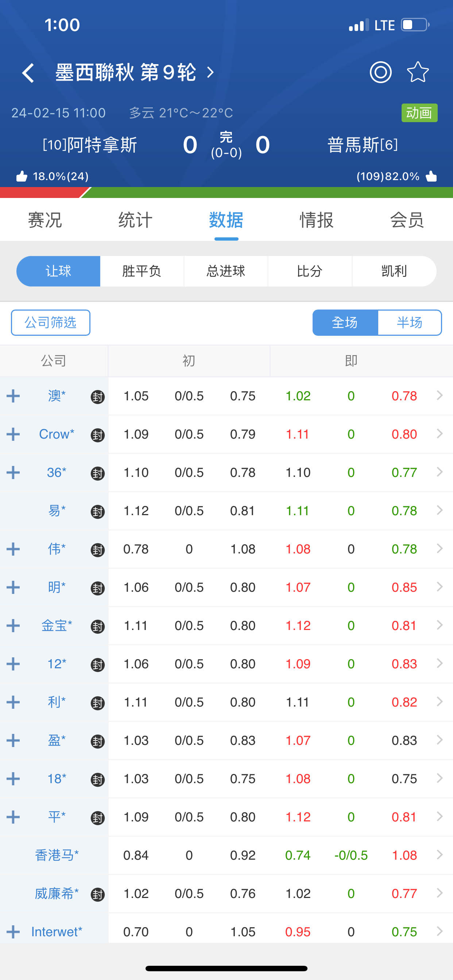Select the 凯利 odds segment
This screenshot has height=980, width=453.
(x=394, y=271)
